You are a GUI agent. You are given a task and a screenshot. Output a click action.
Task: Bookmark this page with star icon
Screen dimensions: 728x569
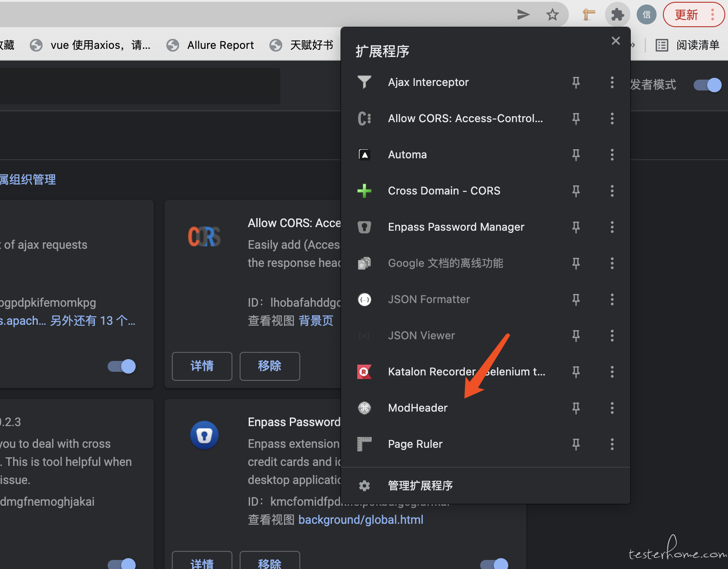tap(552, 15)
